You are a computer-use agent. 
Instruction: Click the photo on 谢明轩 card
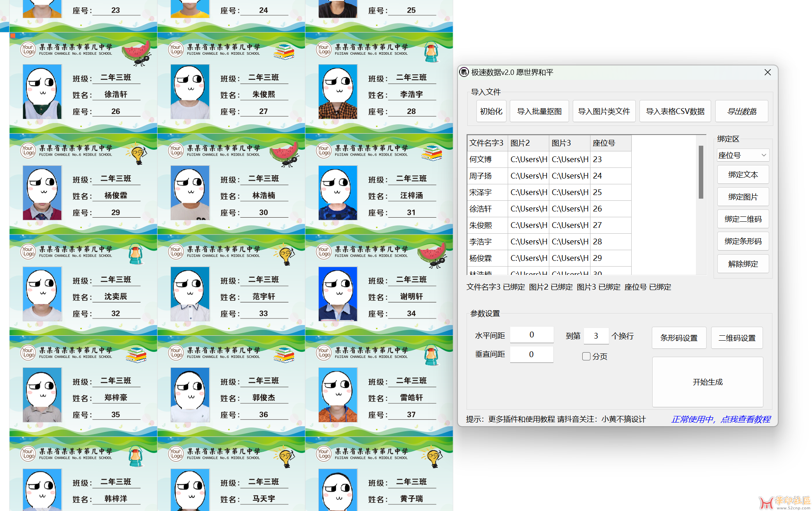pyautogui.click(x=338, y=293)
